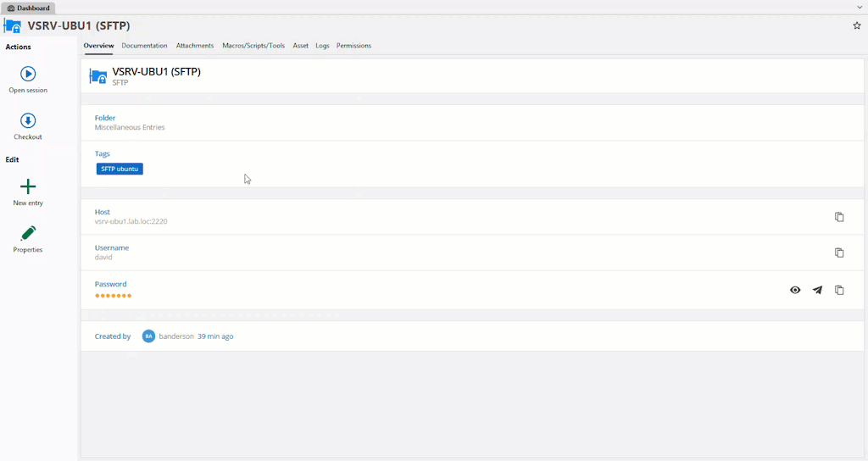Click the banderson BA avatar
868x461 pixels.
point(148,336)
